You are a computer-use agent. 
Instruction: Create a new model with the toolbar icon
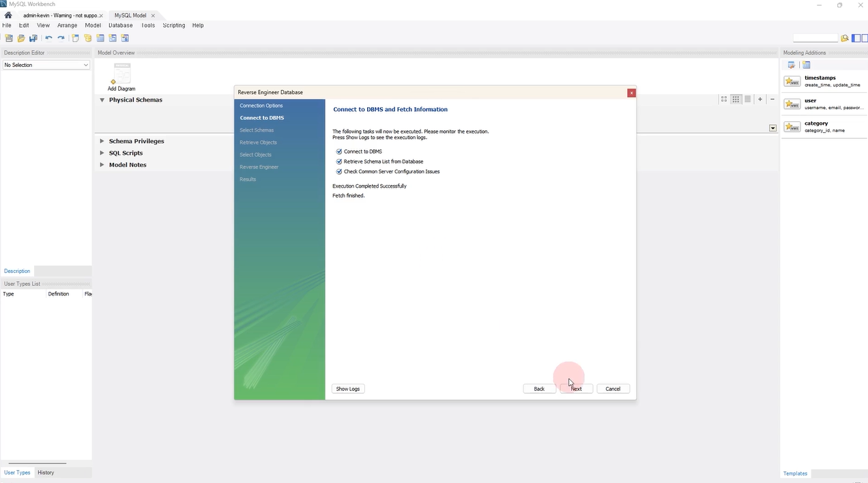pos(9,38)
